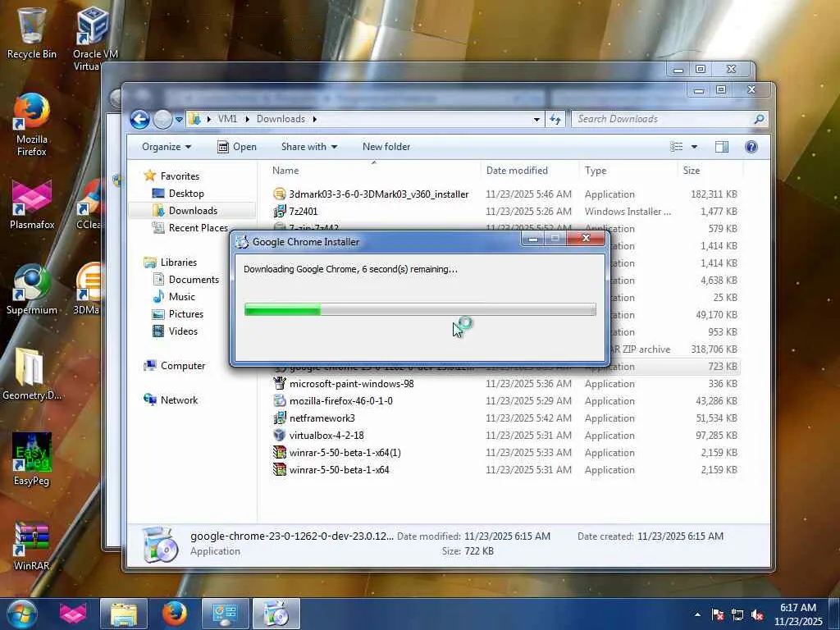Open the EasyPeg desktop shortcut
This screenshot has width=840, height=630.
tap(32, 459)
